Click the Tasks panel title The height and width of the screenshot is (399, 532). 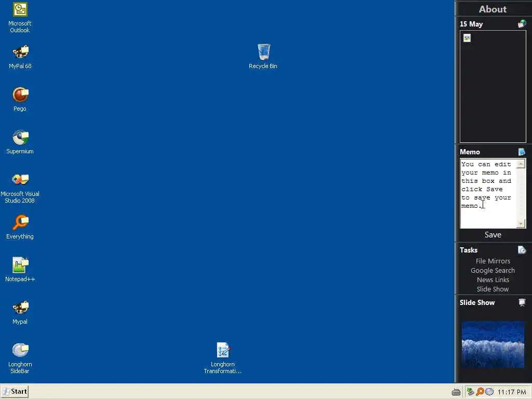pos(469,250)
